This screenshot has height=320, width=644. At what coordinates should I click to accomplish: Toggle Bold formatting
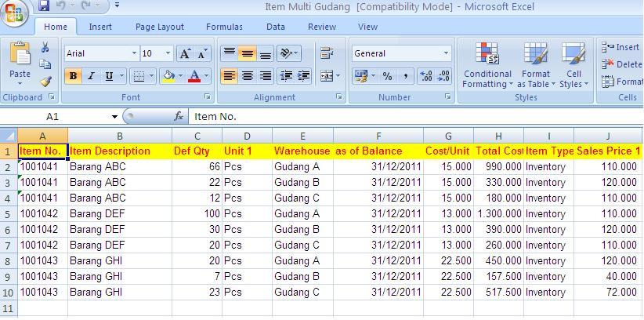(73, 76)
